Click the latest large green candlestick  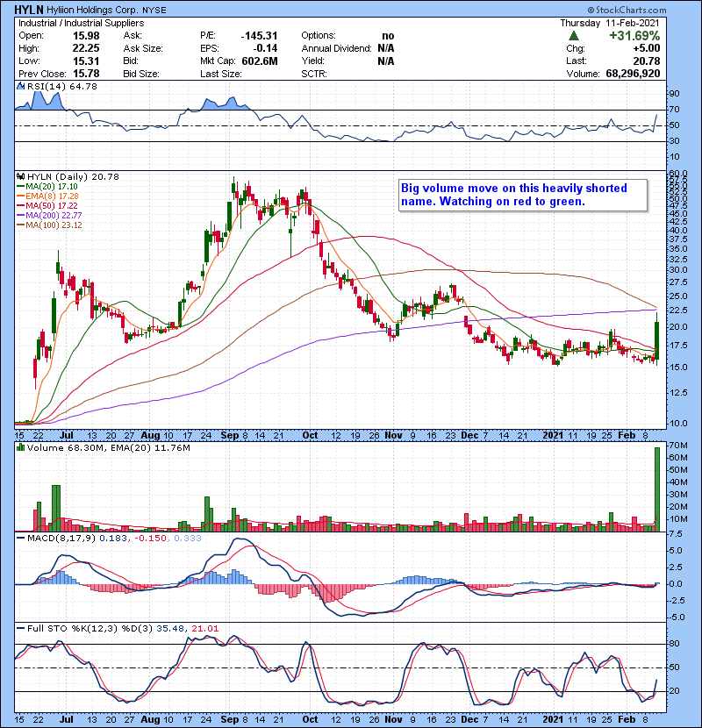[657, 341]
